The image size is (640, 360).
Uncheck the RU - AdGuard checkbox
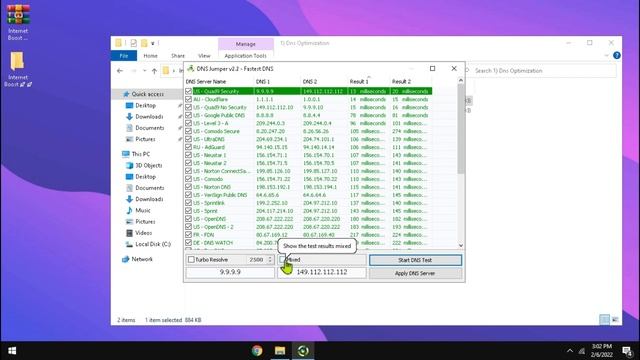click(x=188, y=147)
